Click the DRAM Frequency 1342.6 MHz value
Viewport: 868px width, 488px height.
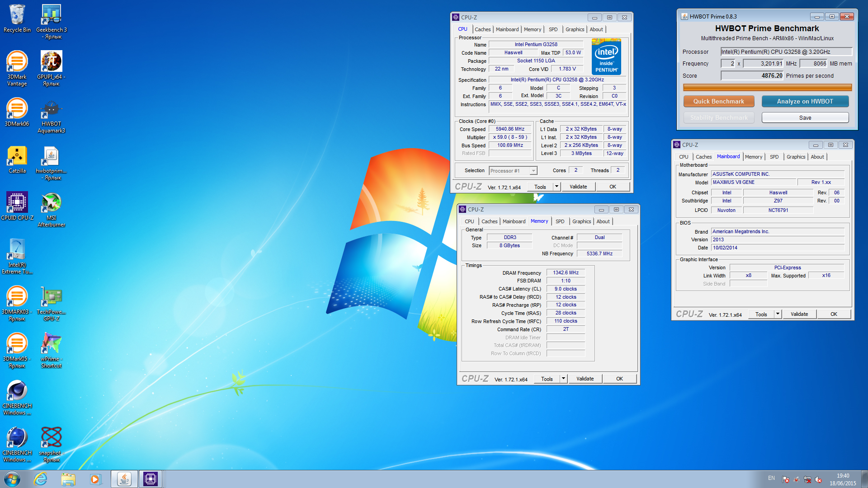tap(566, 273)
